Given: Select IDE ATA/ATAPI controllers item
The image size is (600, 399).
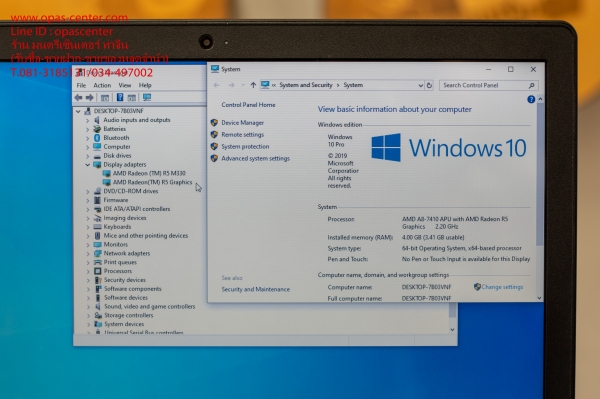Looking at the screenshot, I should pos(137,209).
